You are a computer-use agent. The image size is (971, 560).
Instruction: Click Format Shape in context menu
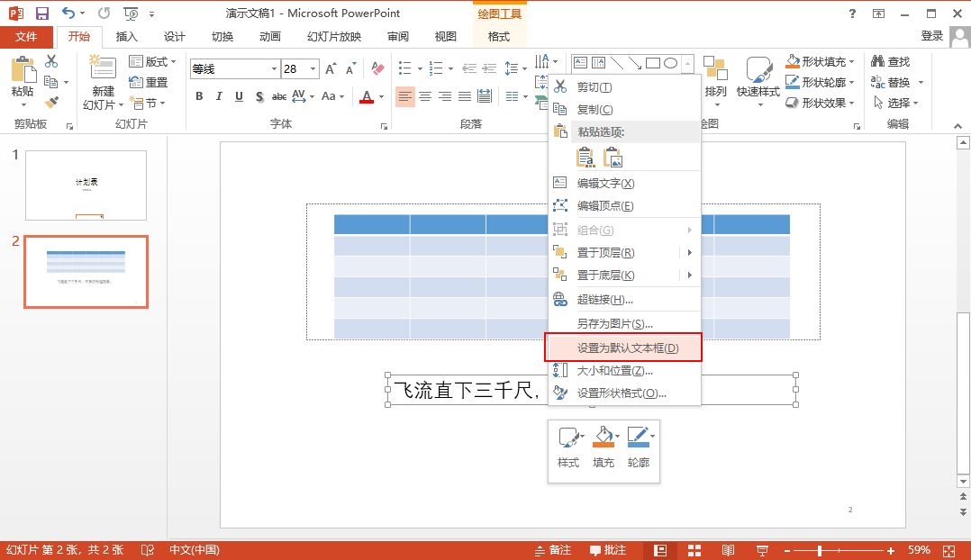(x=622, y=393)
